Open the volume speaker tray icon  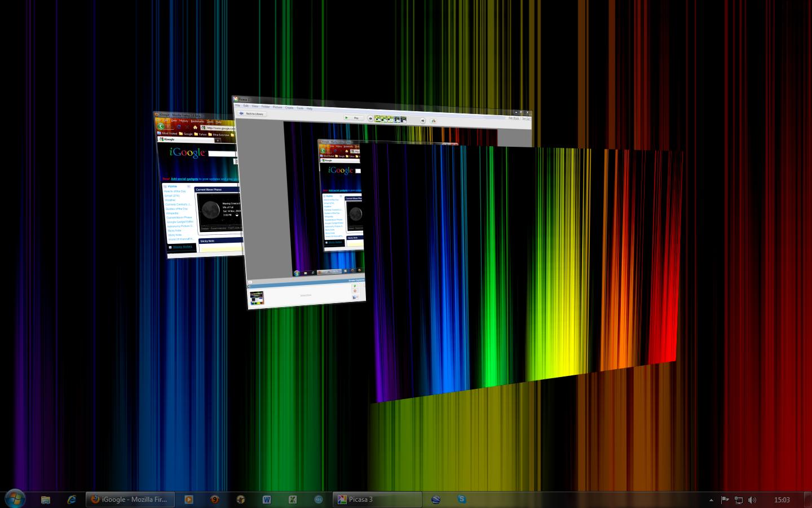pos(752,500)
